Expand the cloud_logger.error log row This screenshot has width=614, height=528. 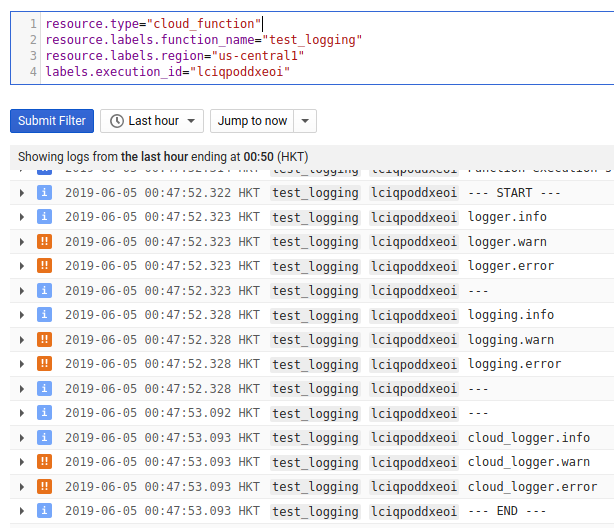[x=22, y=487]
